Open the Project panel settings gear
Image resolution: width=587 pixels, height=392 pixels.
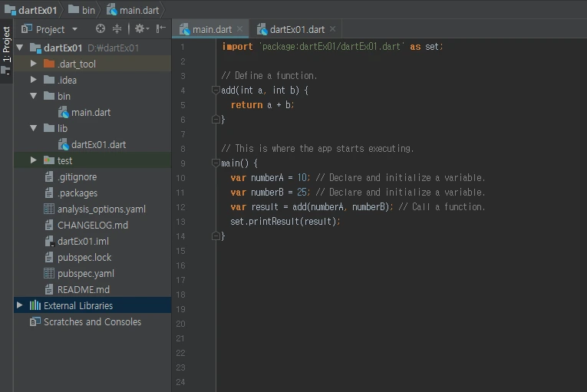[141, 29]
